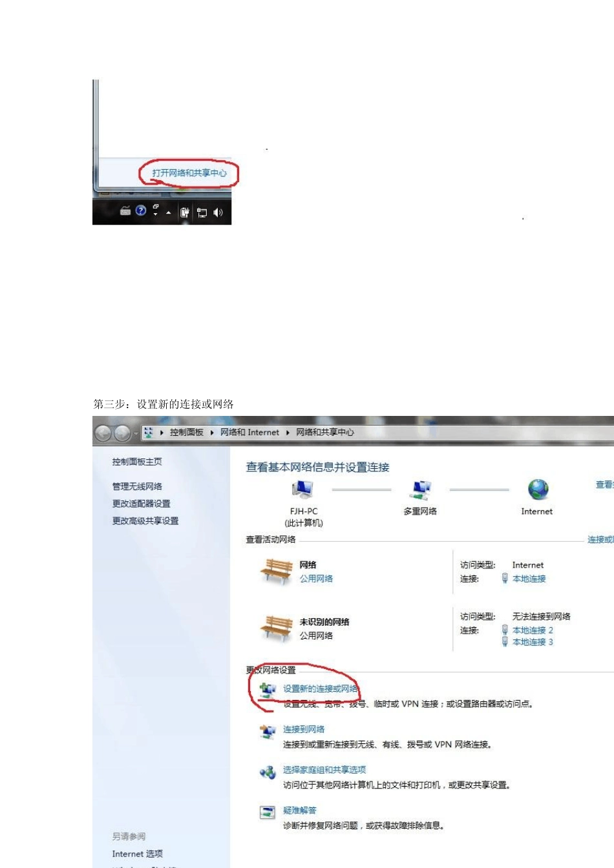This screenshot has width=614, height=868.
Task: Open 设置新的连接或网络 link
Action: [321, 689]
